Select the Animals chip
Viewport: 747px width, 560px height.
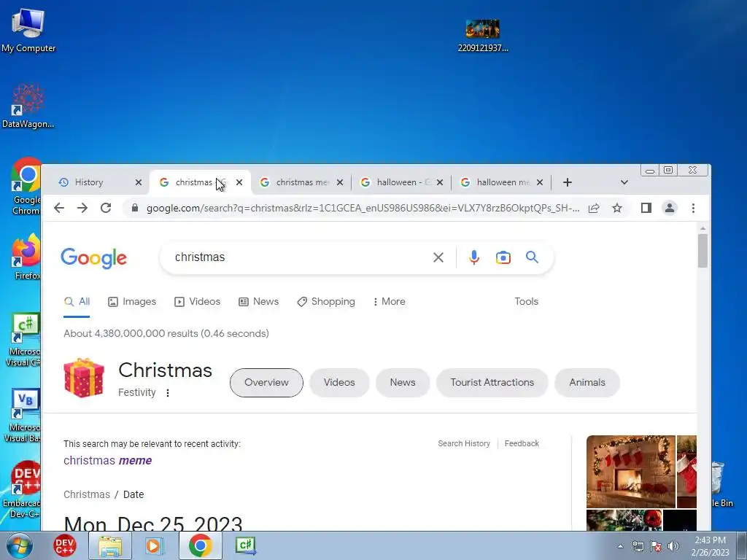pyautogui.click(x=587, y=382)
